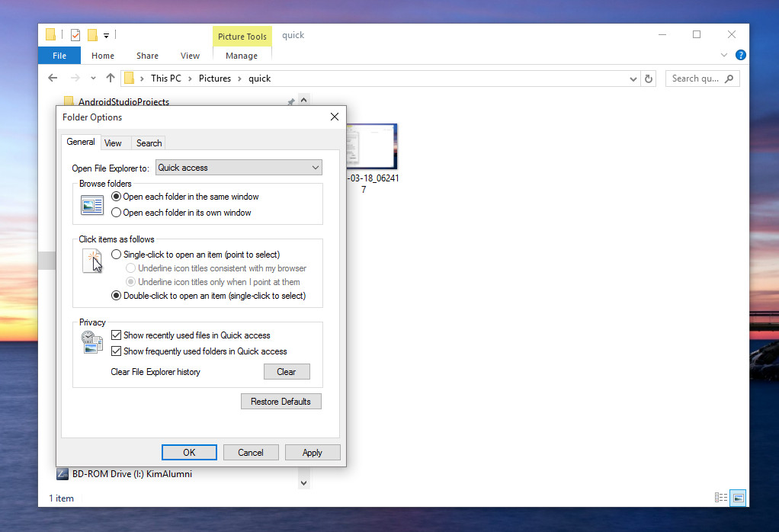
Task: Navigate up one level with Up arrow
Action: pyautogui.click(x=111, y=78)
